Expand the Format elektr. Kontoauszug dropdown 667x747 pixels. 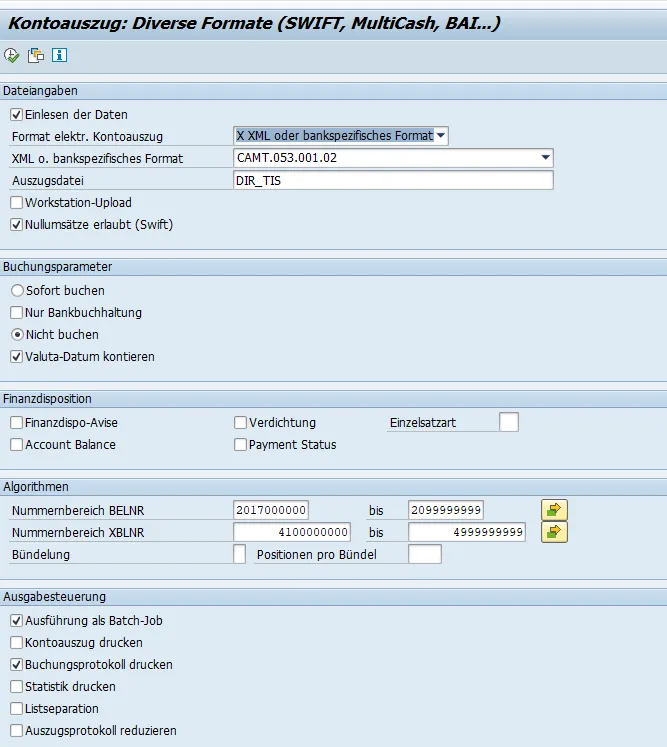click(441, 136)
